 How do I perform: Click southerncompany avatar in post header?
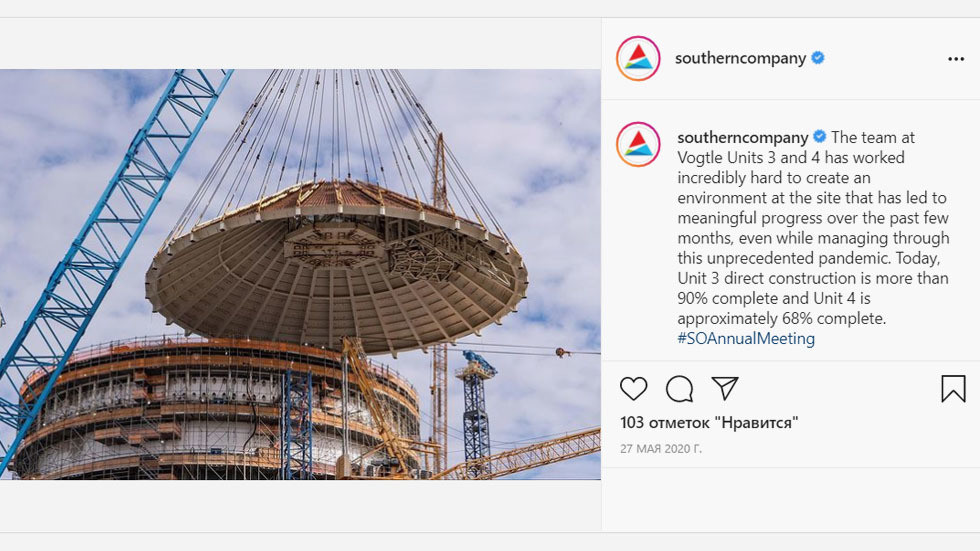(x=638, y=59)
